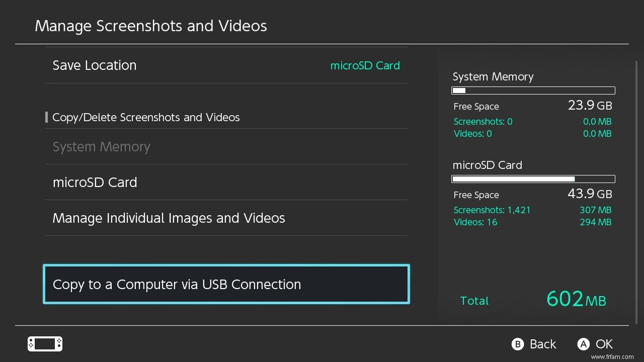Click the Videos: 16 entry
The image size is (644, 362).
click(x=475, y=222)
